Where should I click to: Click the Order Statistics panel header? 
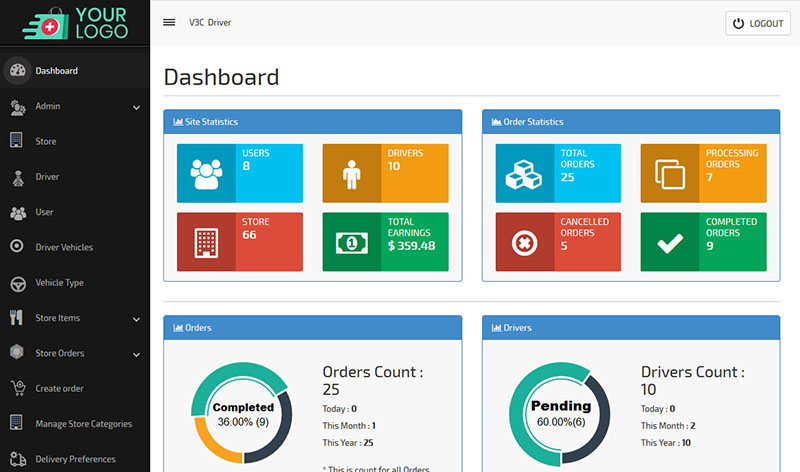pyautogui.click(x=631, y=122)
